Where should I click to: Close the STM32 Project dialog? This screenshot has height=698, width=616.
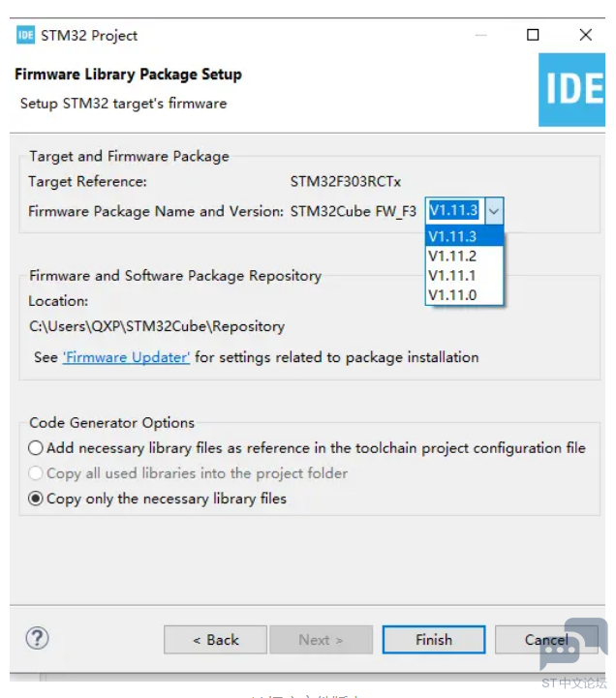(585, 35)
